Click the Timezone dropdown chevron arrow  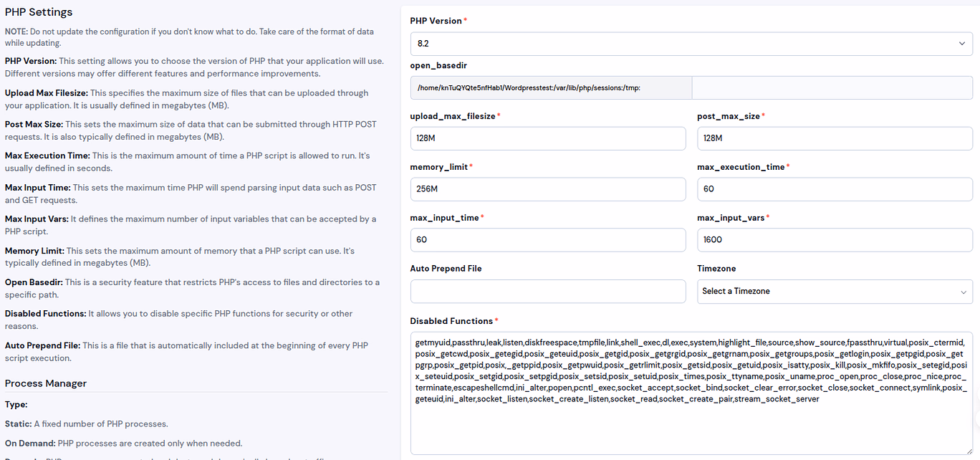[x=962, y=292]
